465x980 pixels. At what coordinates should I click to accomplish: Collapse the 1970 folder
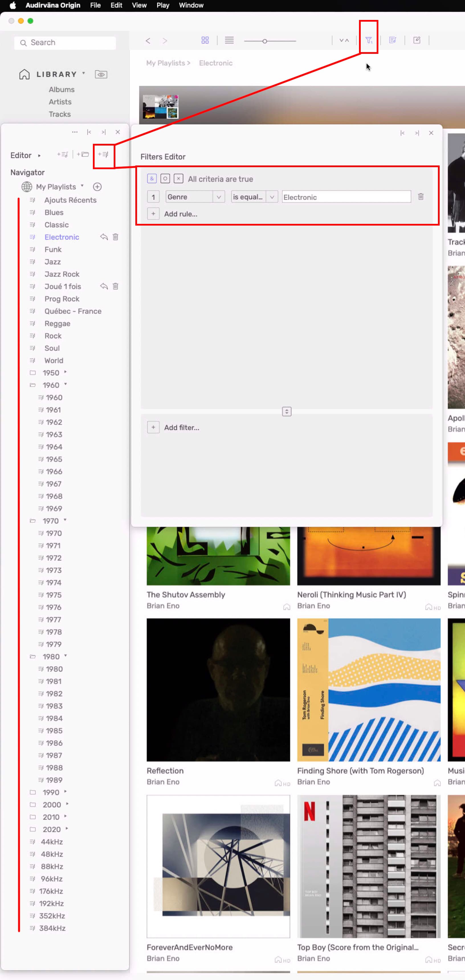[x=65, y=520]
